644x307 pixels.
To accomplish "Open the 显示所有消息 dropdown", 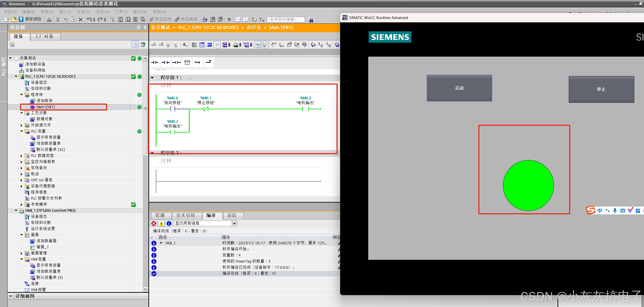I will point(234,223).
